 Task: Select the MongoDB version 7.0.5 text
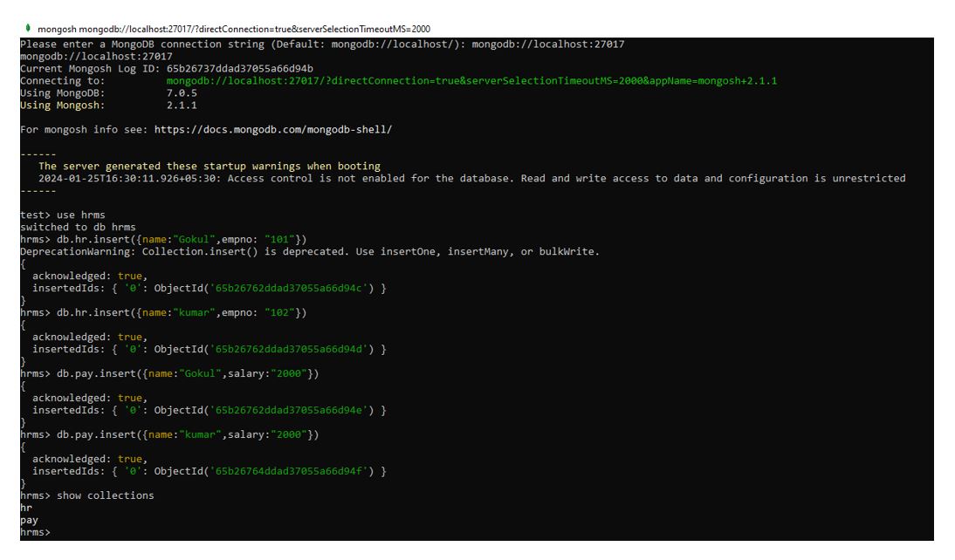click(x=182, y=92)
